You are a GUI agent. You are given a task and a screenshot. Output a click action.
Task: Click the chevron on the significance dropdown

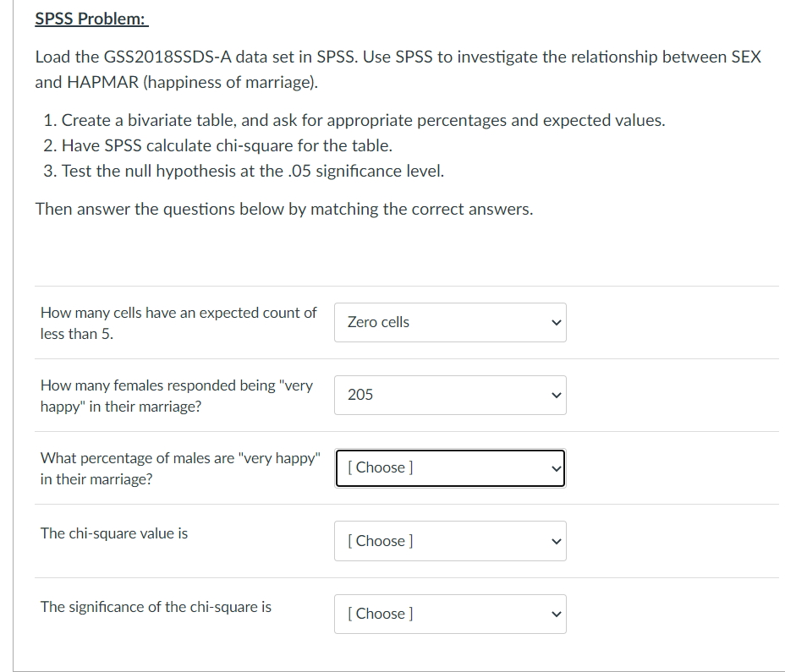click(x=556, y=614)
